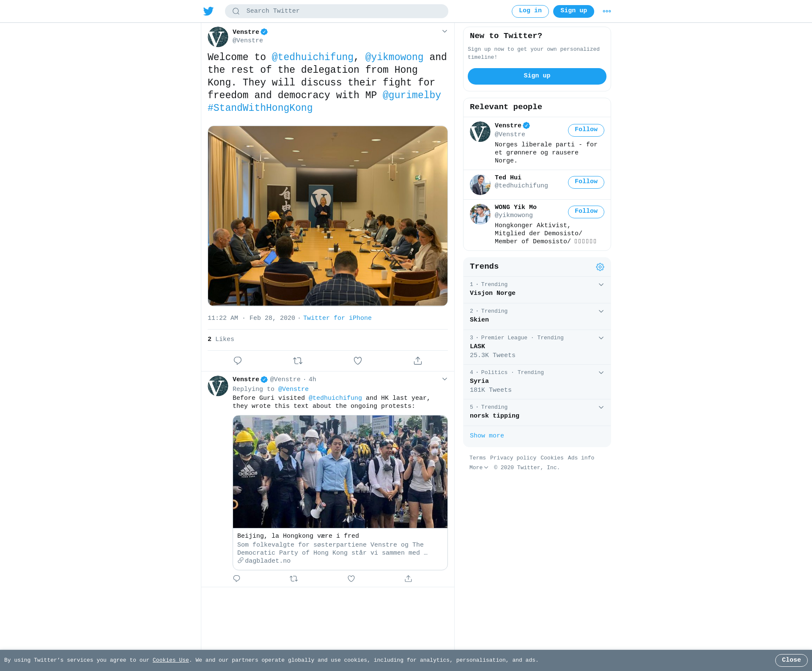Open the meeting room photo in tweet
Image resolution: width=812 pixels, height=671 pixels.
tap(328, 216)
